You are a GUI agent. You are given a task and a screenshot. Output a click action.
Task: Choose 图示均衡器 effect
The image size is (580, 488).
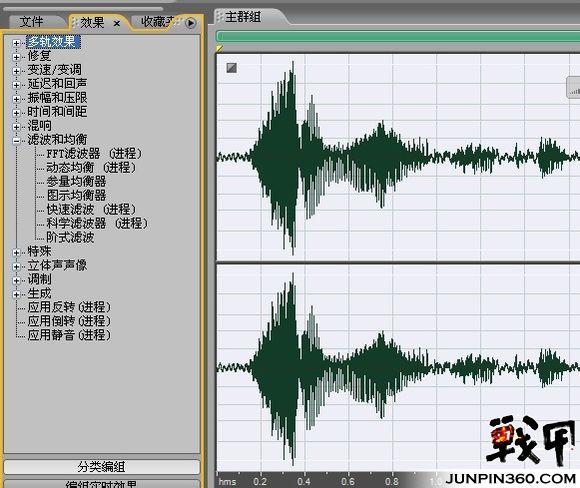point(76,195)
